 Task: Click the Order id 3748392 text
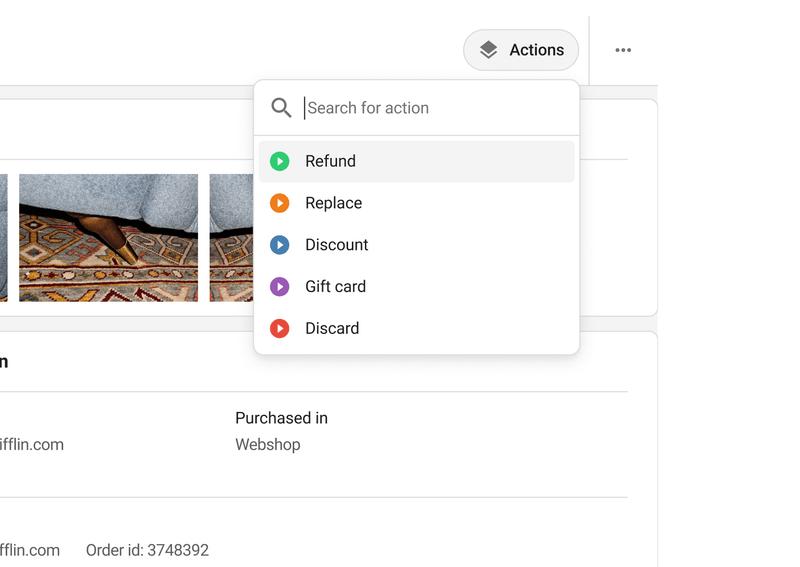tap(147, 550)
